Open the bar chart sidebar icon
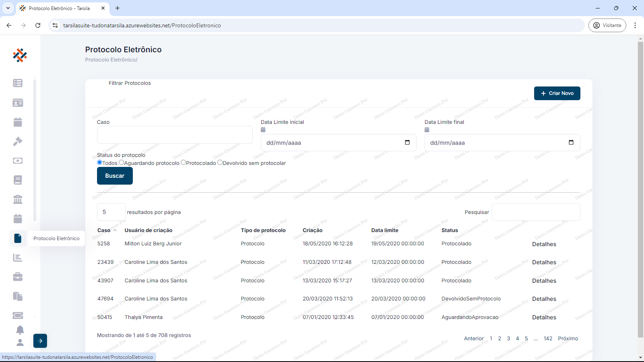The image size is (644, 362). point(18,257)
